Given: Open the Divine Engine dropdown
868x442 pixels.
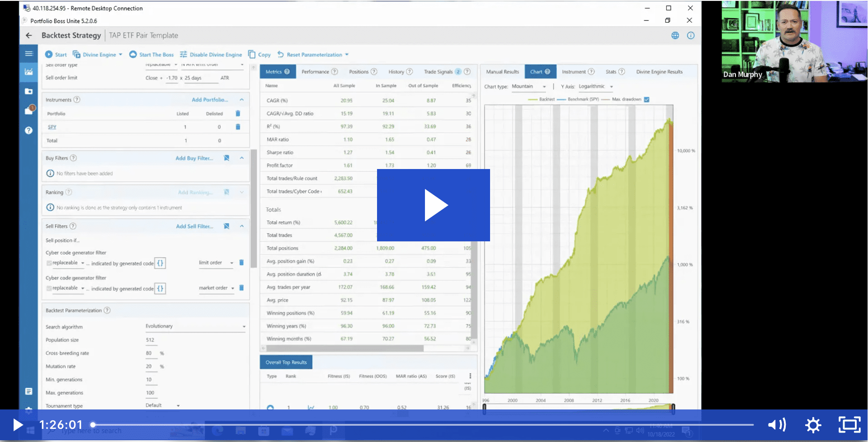Looking at the screenshot, I should pos(98,55).
